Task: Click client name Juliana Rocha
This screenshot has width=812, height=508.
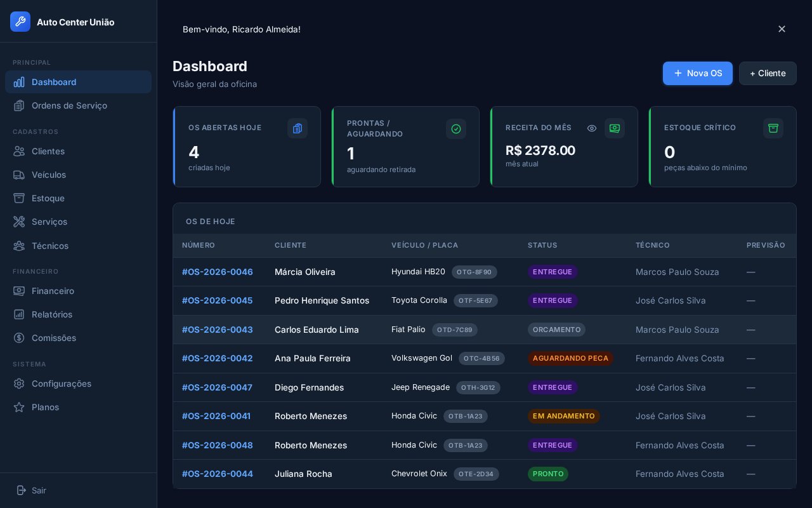Action: [303, 474]
